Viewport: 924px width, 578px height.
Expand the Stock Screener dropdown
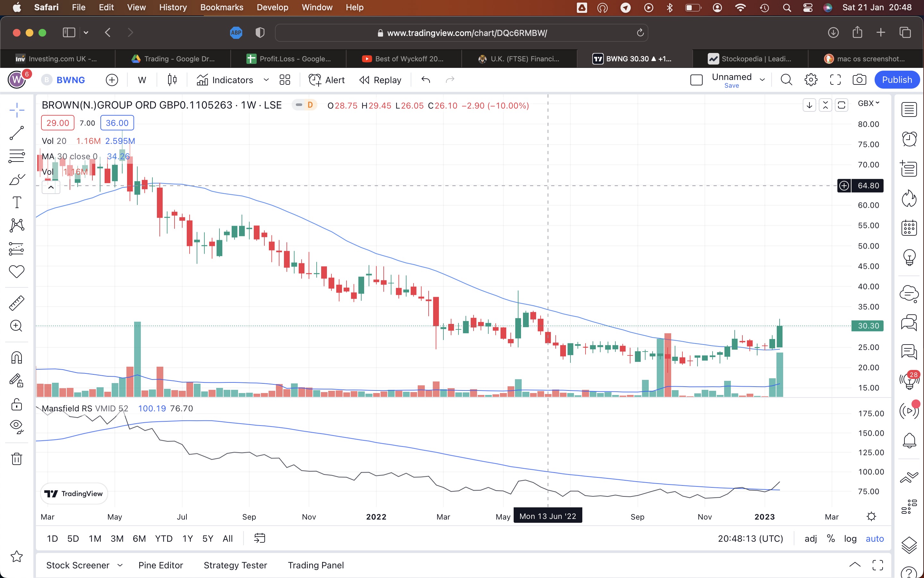point(120,565)
